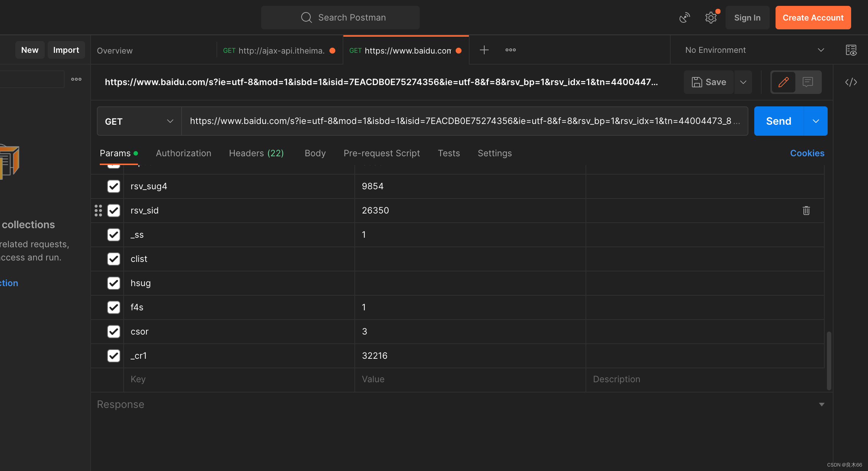Expand the Save options arrow
This screenshot has height=471, width=868.
click(743, 82)
